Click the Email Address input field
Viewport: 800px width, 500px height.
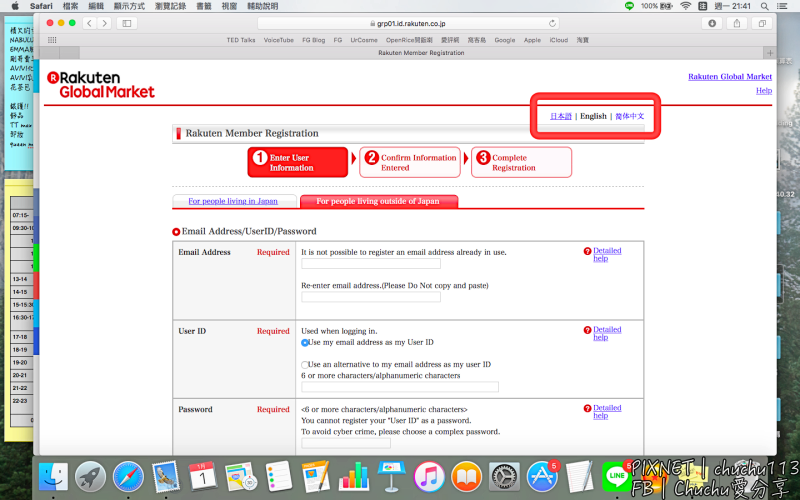[370, 264]
